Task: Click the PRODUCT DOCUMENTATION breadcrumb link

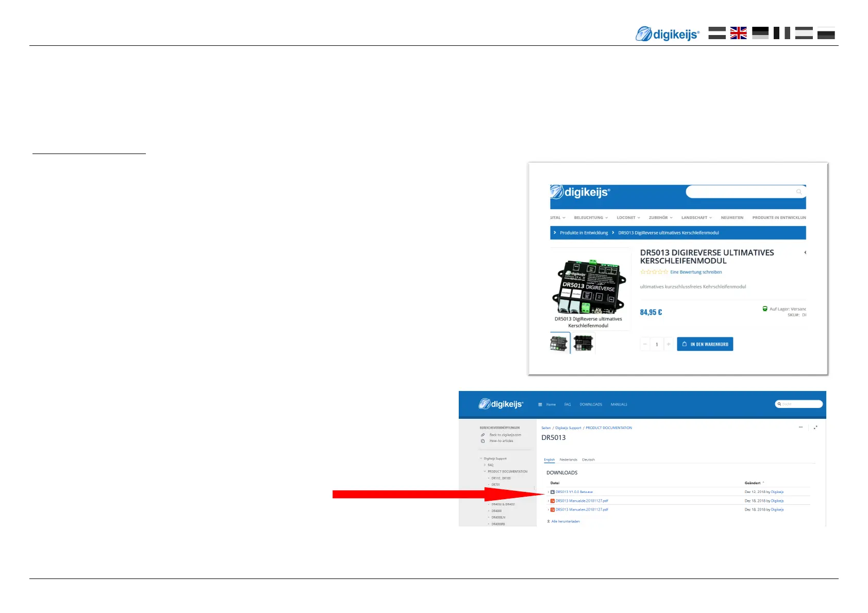Action: (609, 428)
